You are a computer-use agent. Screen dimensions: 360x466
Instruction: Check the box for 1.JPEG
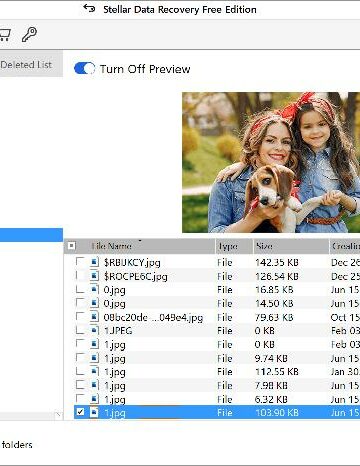pyautogui.click(x=80, y=330)
